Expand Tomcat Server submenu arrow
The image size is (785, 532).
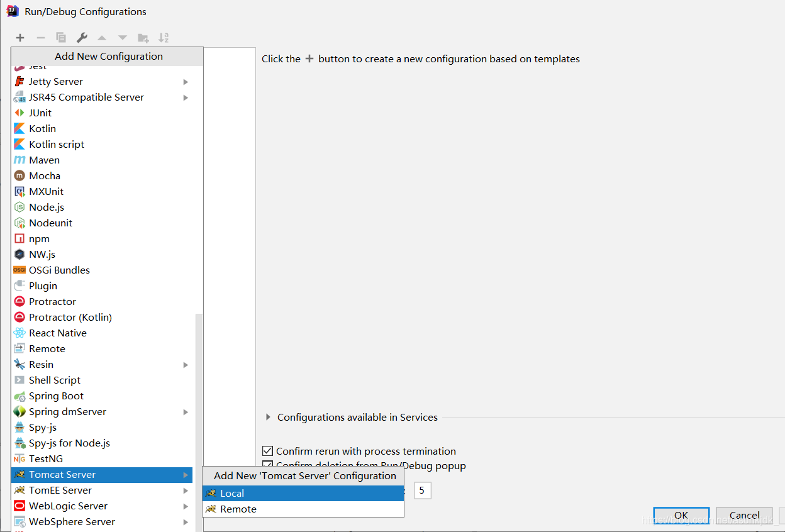pos(186,475)
